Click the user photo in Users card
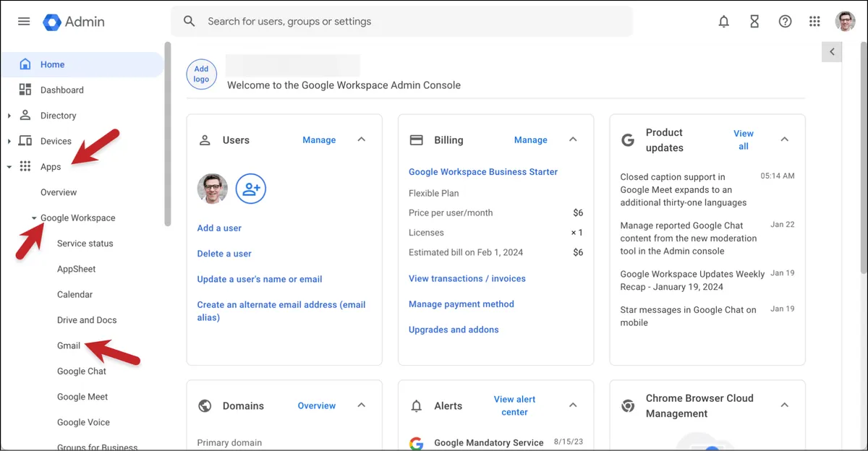The image size is (868, 451). (213, 189)
